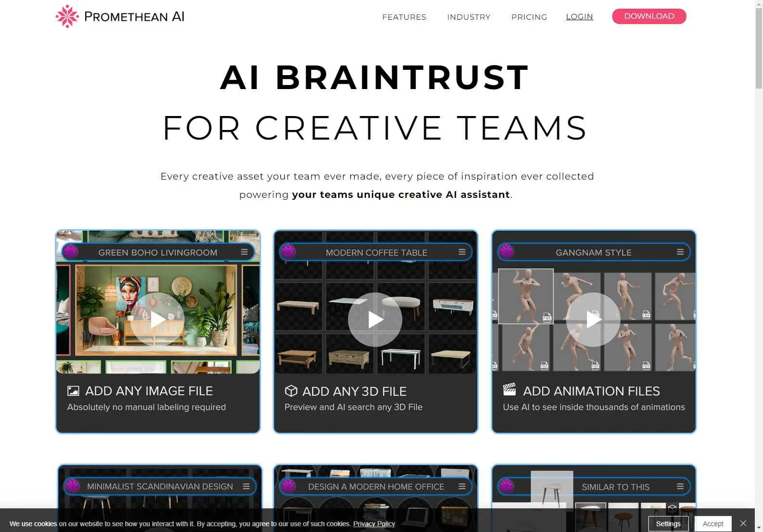Close the cookie banner with the X
763x532 pixels.
pyautogui.click(x=743, y=523)
